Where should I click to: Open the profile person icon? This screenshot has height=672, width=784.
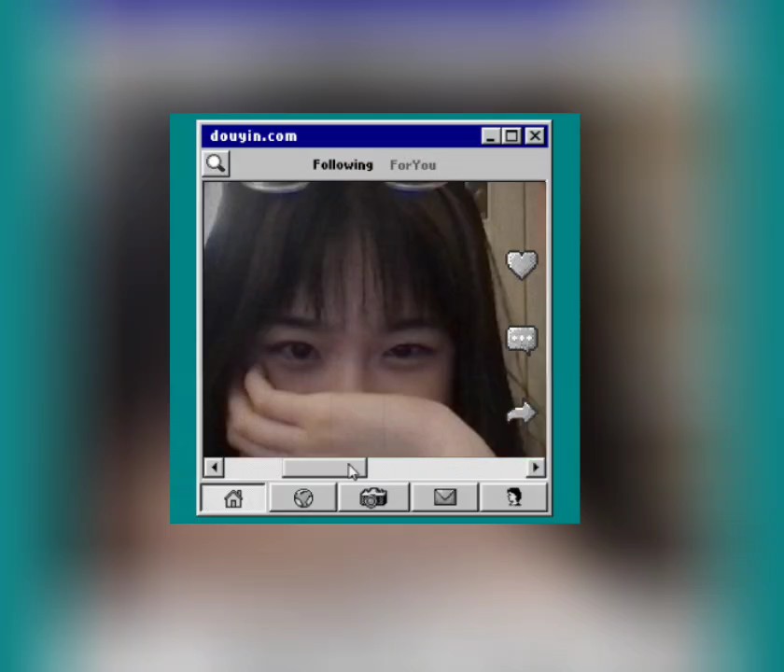[513, 498]
